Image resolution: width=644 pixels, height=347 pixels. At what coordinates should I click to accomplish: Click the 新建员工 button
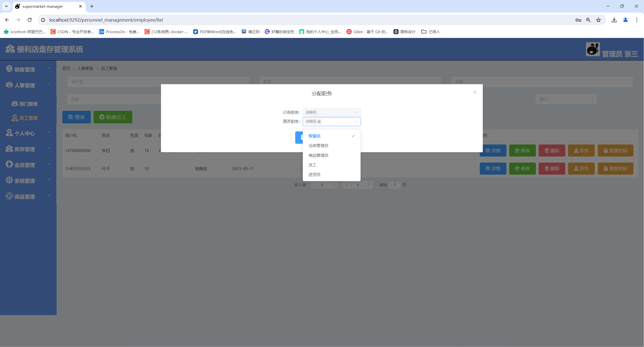113,117
